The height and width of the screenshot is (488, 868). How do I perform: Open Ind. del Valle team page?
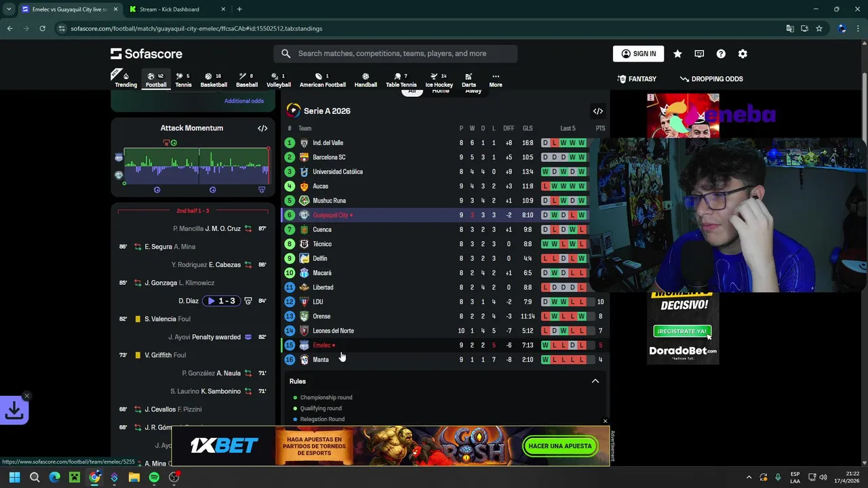pyautogui.click(x=328, y=143)
